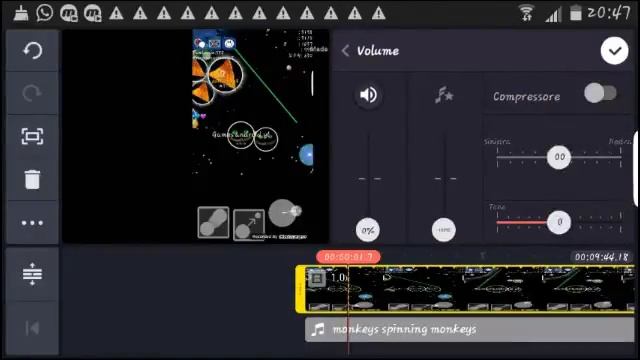The width and height of the screenshot is (640, 360).
Task: Open the three-dots more options menu
Action: click(32, 223)
